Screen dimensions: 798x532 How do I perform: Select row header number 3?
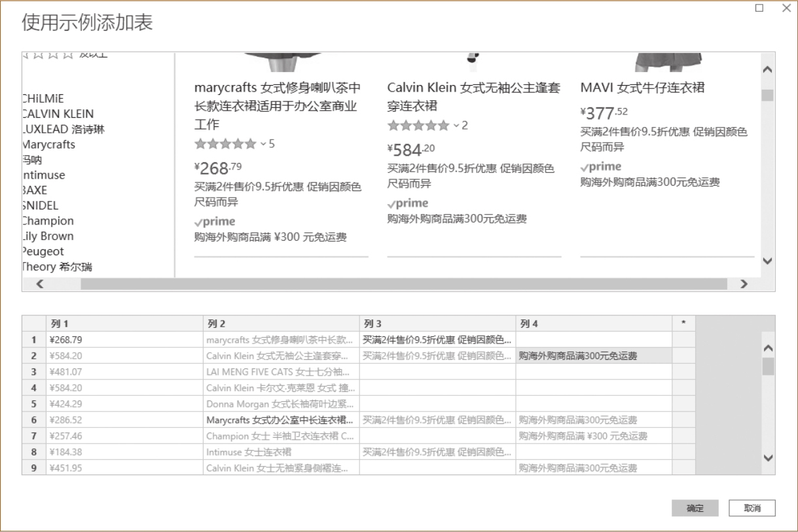click(34, 372)
